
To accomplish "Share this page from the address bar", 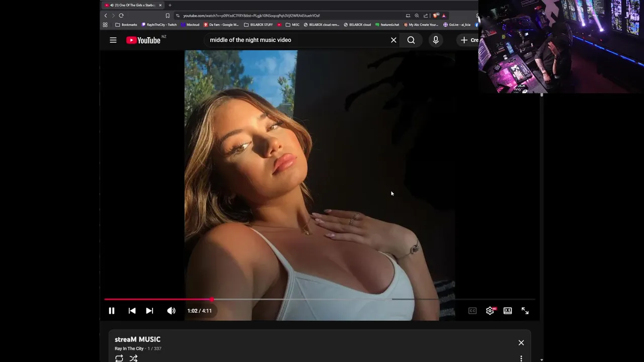I will click(x=426, y=16).
